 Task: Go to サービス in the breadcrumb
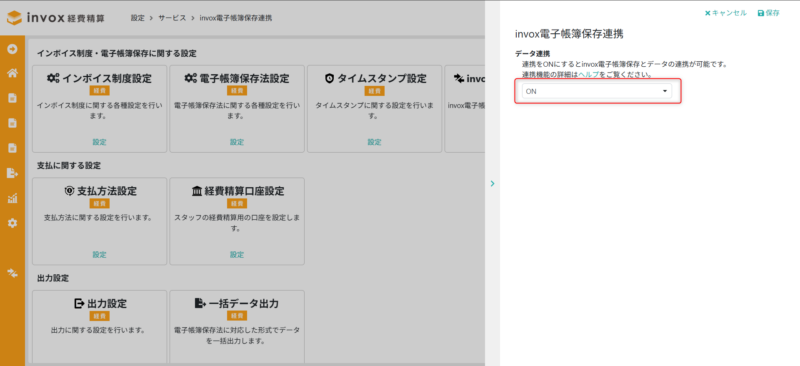(x=172, y=18)
